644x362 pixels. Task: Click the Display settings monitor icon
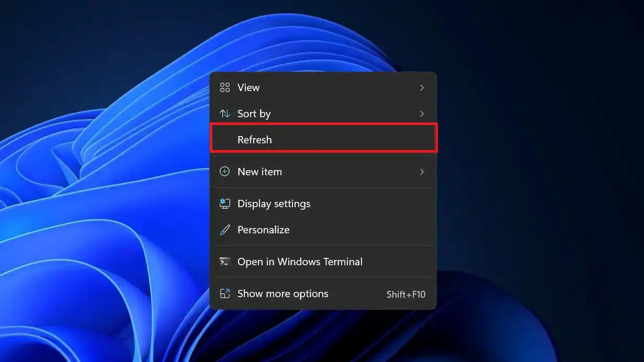pos(225,203)
